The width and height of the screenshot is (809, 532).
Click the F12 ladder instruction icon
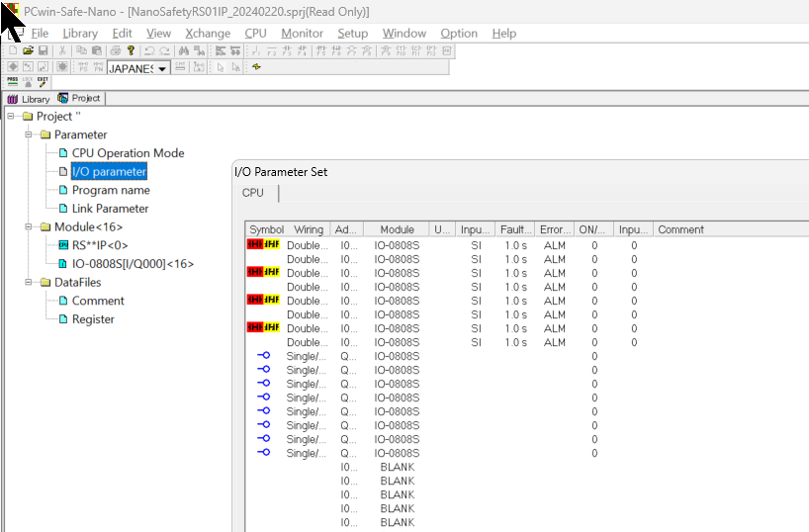(x=432, y=50)
